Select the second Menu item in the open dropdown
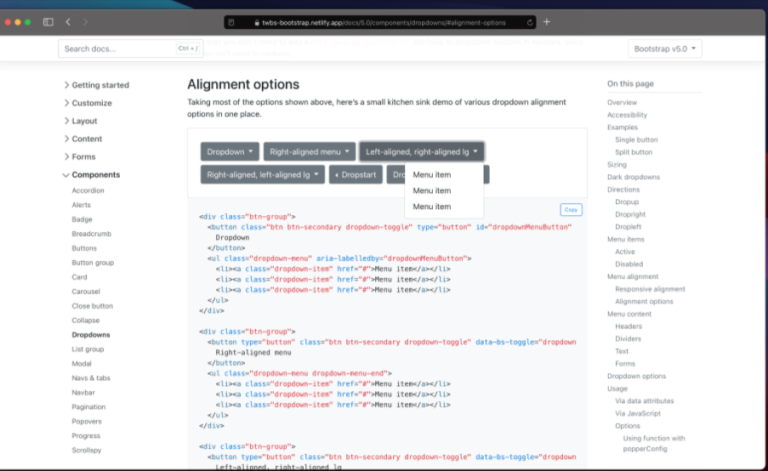Image resolution: width=768 pixels, height=471 pixels. [x=444, y=190]
